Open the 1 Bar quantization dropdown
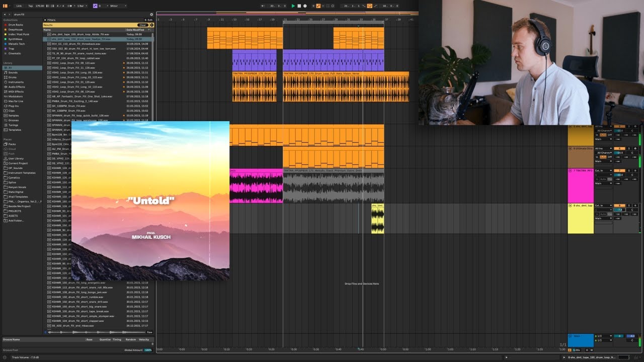644x362 pixels. pyautogui.click(x=82, y=6)
